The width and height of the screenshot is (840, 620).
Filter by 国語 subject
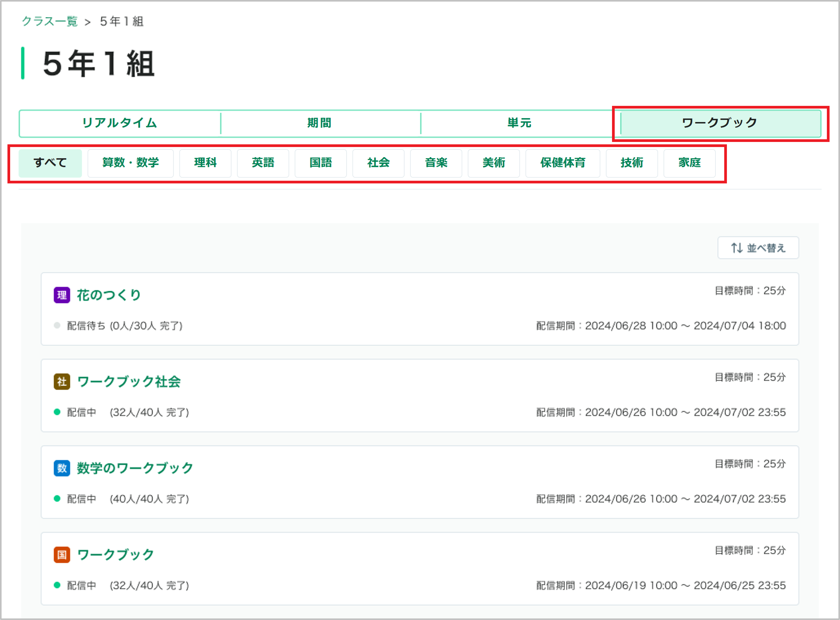[321, 163]
